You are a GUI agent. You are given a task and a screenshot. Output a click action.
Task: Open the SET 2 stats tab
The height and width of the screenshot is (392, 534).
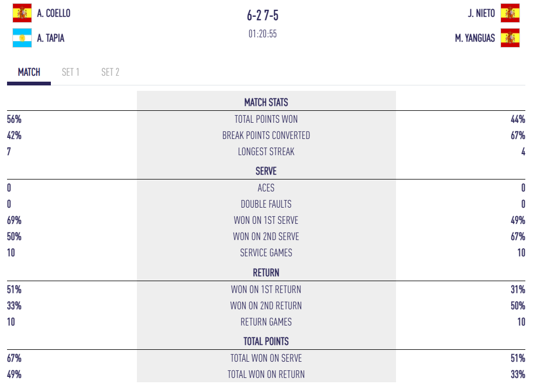pos(110,72)
